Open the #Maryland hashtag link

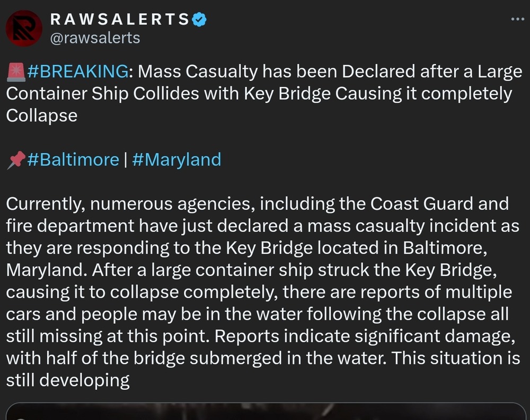coord(176,159)
